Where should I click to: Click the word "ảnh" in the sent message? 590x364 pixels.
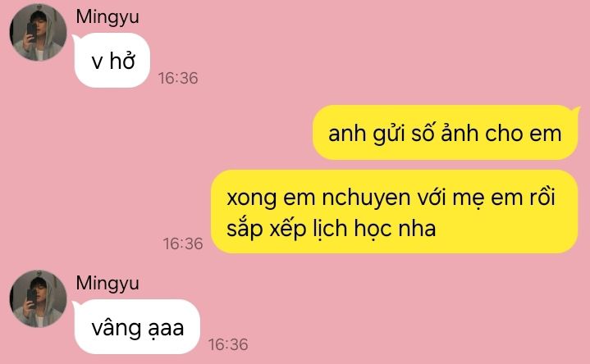click(460, 132)
